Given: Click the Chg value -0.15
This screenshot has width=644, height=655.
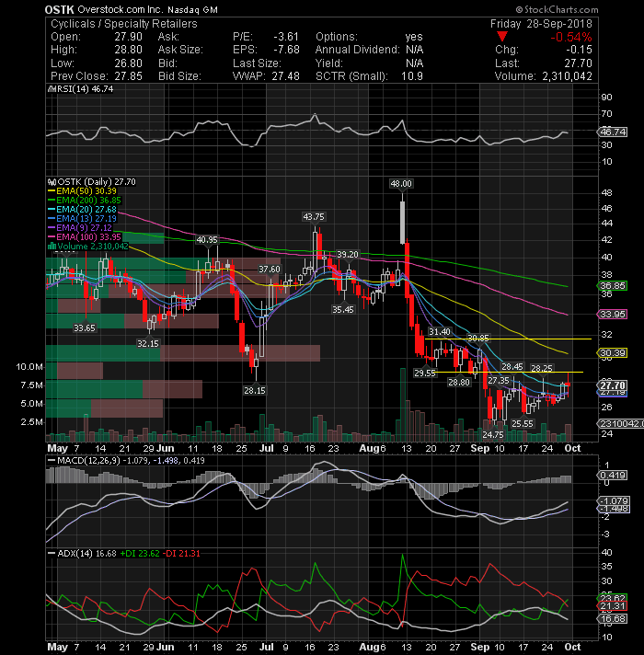Looking at the screenshot, I should (x=579, y=50).
